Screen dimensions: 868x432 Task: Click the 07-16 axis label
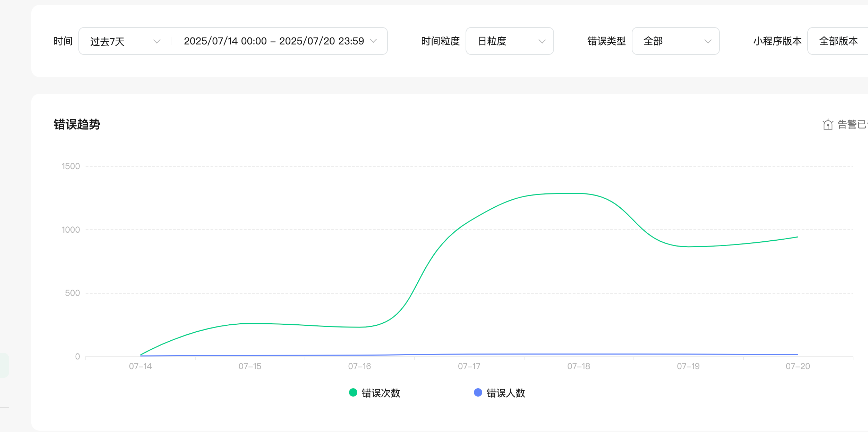point(359,366)
